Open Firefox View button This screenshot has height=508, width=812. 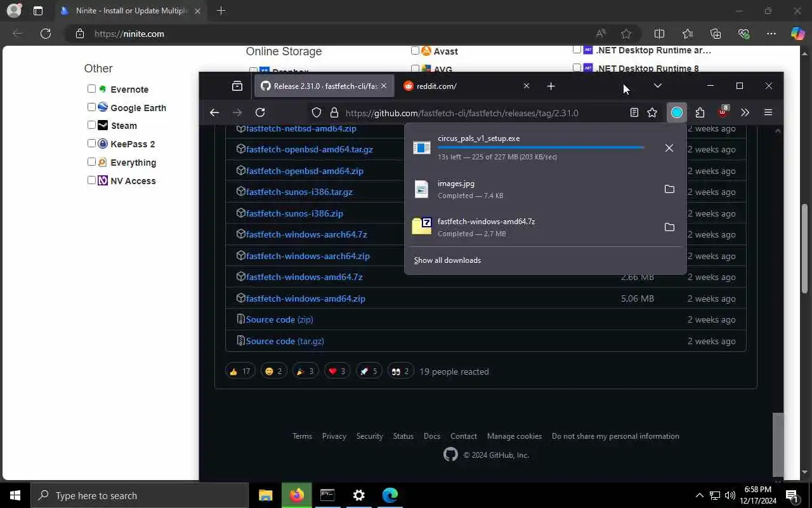click(237, 86)
